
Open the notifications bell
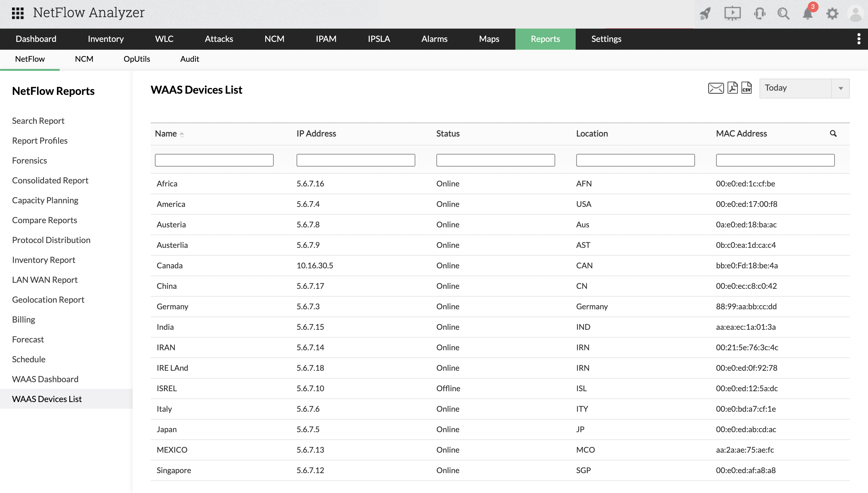coord(808,14)
